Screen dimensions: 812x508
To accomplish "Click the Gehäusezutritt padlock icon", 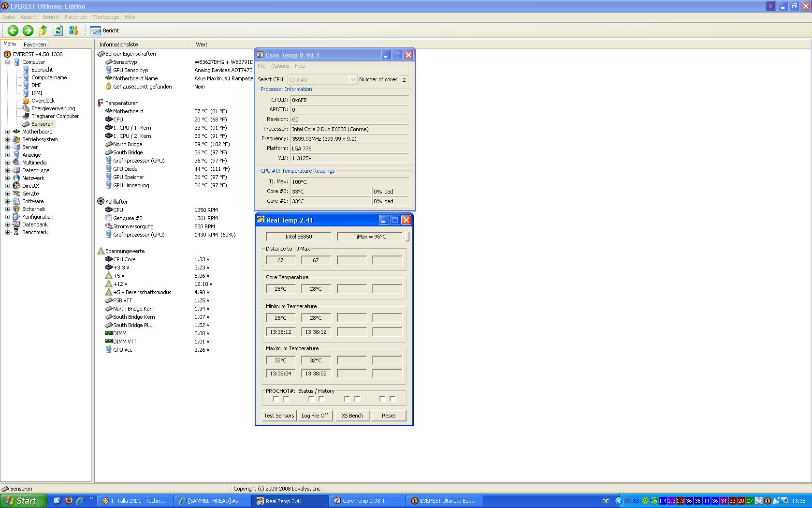I will coord(108,87).
